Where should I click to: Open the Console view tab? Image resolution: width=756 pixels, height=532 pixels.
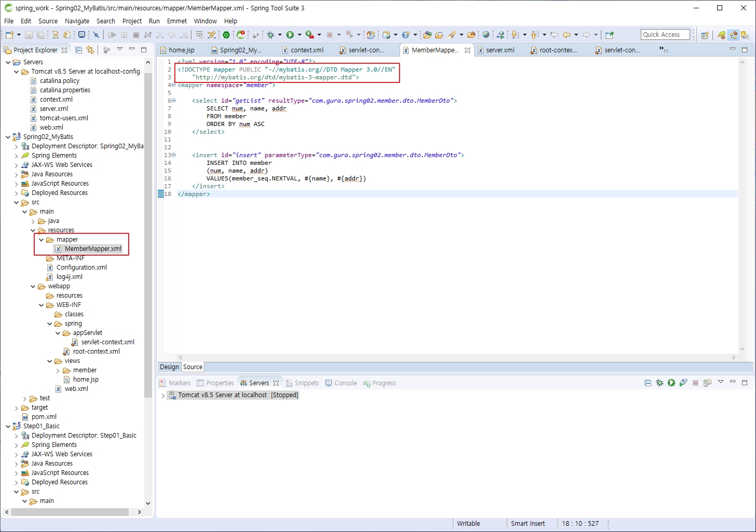coord(341,383)
